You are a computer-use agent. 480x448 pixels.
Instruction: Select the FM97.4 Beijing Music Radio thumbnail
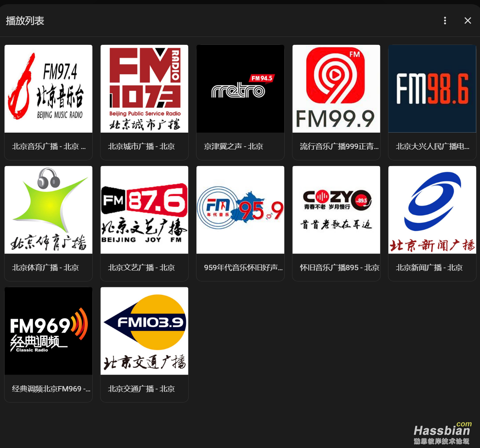48,89
